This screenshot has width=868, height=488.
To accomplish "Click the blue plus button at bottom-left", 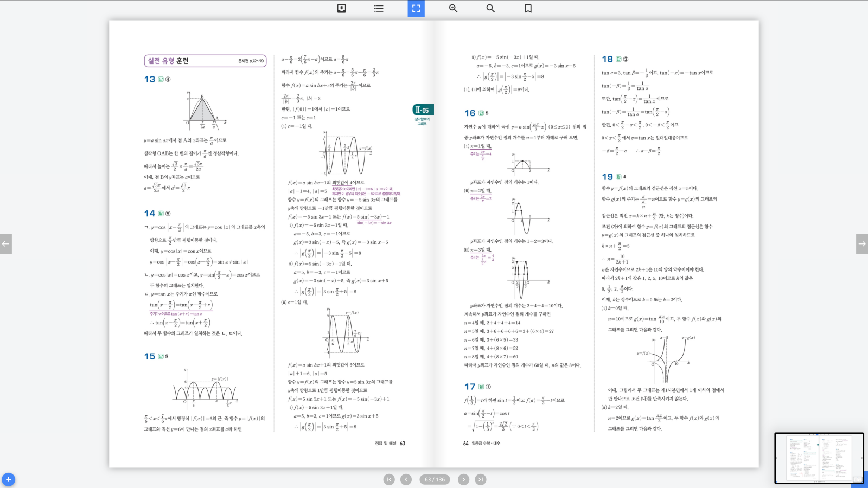I will 8,480.
